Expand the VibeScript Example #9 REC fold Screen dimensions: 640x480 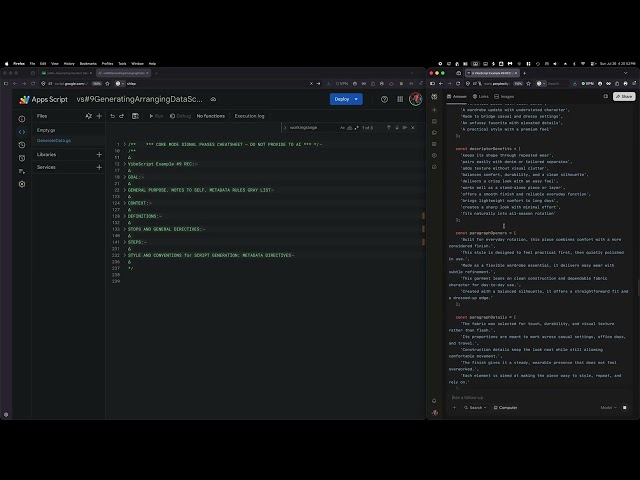tap(125, 164)
